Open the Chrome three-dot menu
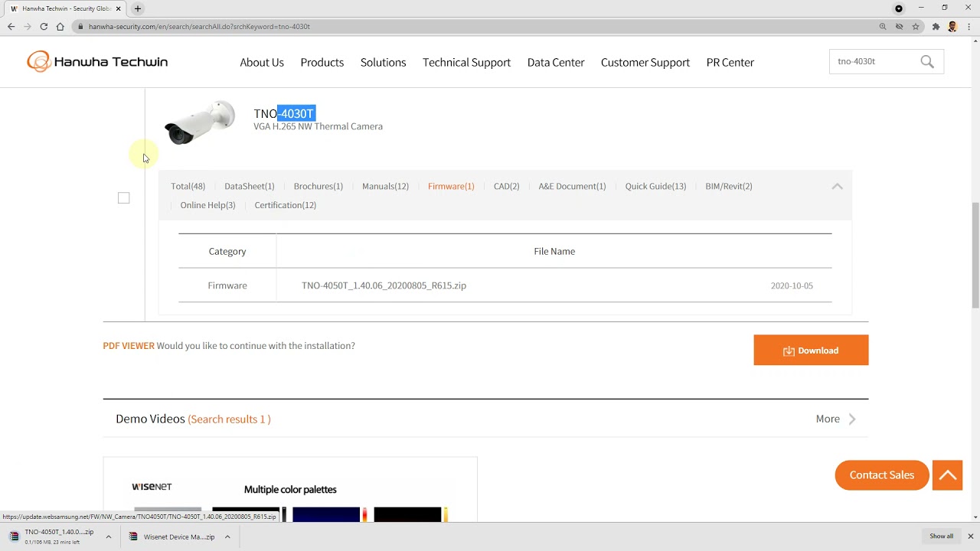The image size is (980, 551). click(969, 26)
